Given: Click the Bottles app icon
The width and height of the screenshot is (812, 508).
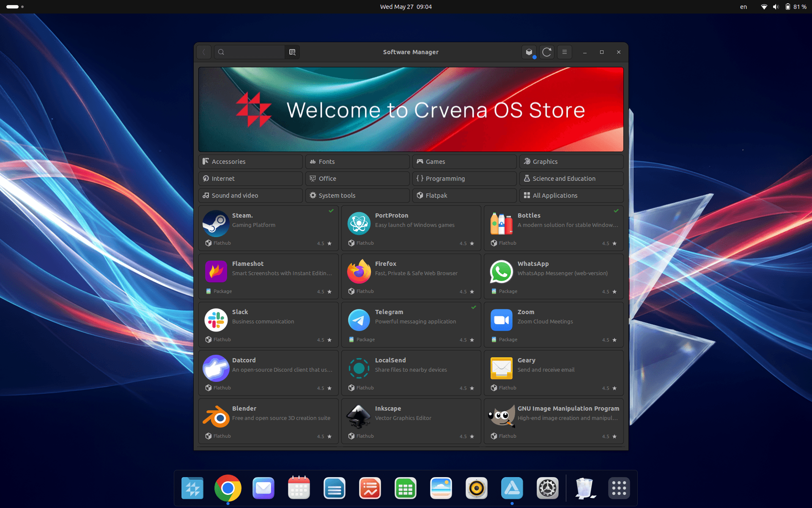Looking at the screenshot, I should tap(502, 224).
